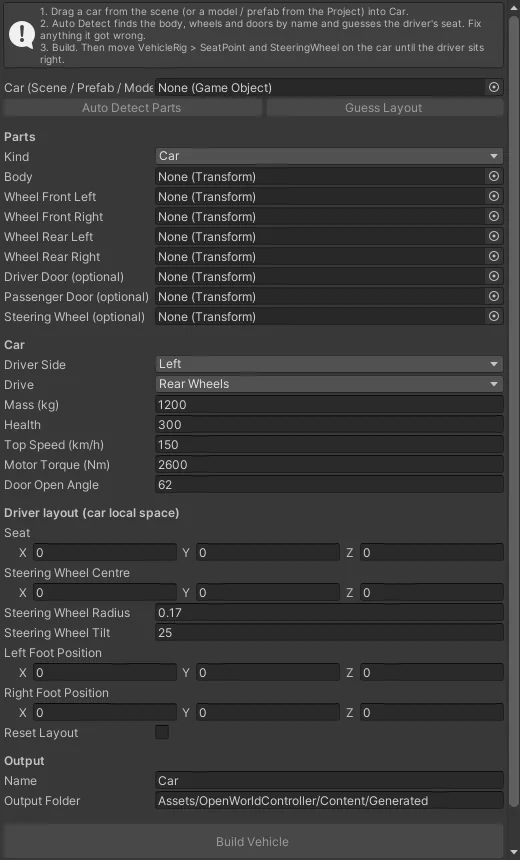Click the 'Parts' section heading
The height and width of the screenshot is (860, 520).
click(x=20, y=137)
